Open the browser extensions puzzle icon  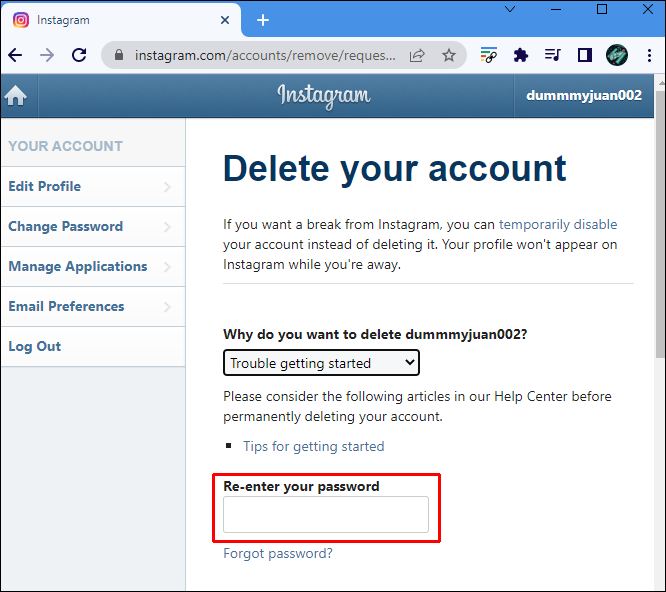(520, 55)
